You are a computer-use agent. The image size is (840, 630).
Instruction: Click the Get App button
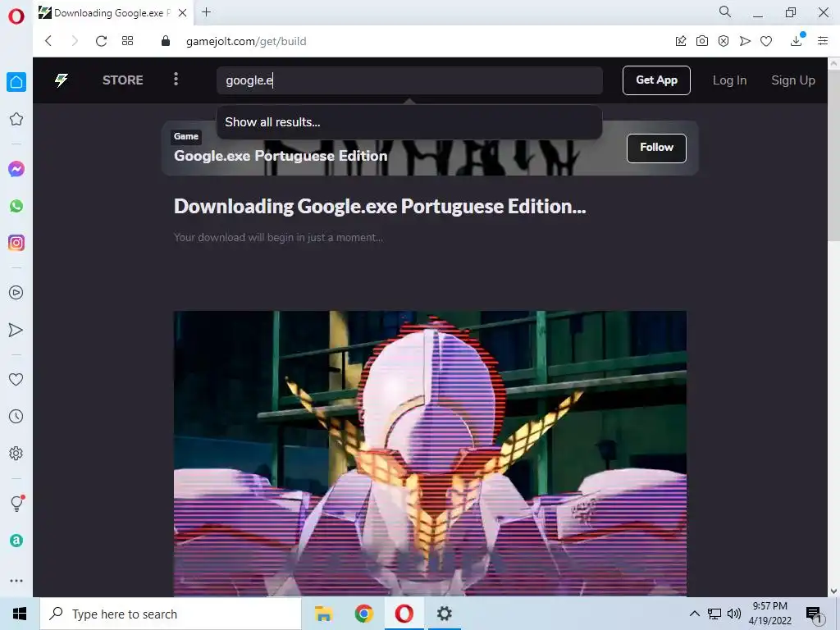click(x=656, y=80)
